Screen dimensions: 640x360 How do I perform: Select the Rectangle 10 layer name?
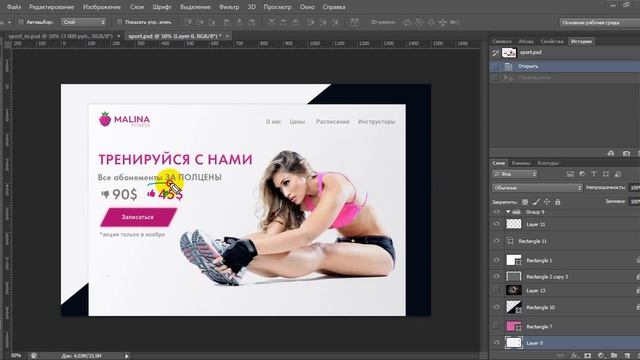pos(540,307)
